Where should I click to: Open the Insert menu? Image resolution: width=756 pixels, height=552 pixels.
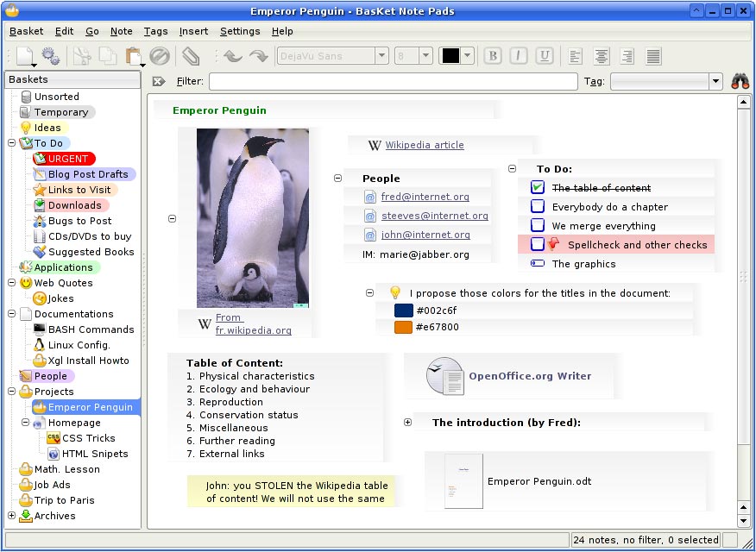pyautogui.click(x=193, y=31)
